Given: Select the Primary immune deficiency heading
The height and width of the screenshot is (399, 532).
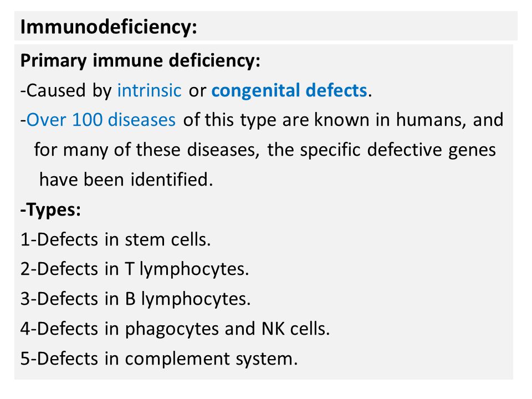Looking at the screenshot, I should [140, 61].
